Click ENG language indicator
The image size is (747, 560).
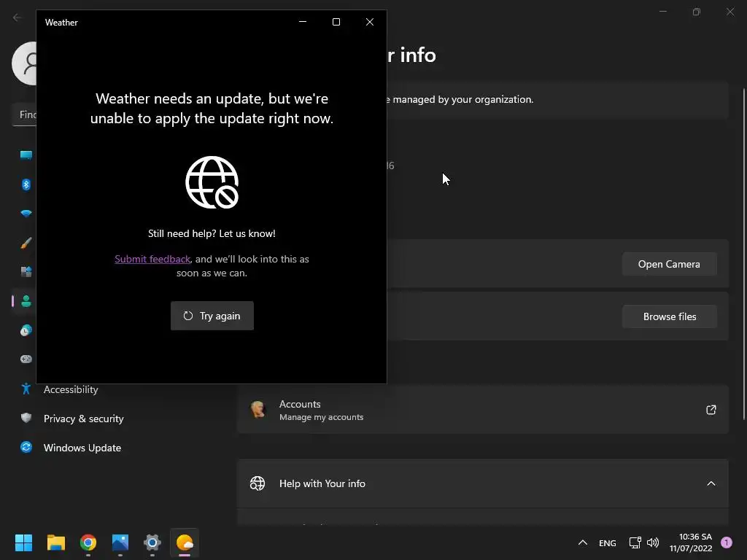tap(608, 542)
